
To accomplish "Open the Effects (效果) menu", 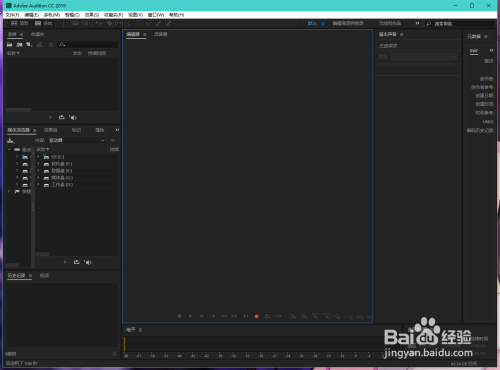I will [92, 15].
